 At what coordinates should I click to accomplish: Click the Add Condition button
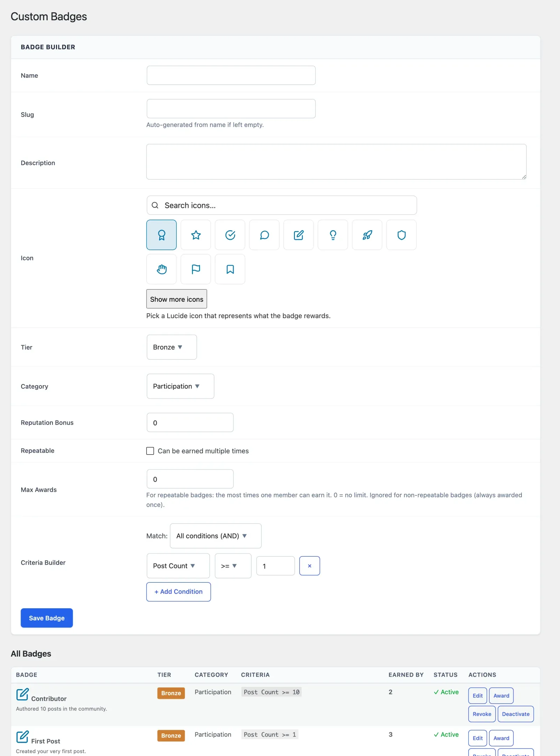pyautogui.click(x=178, y=592)
